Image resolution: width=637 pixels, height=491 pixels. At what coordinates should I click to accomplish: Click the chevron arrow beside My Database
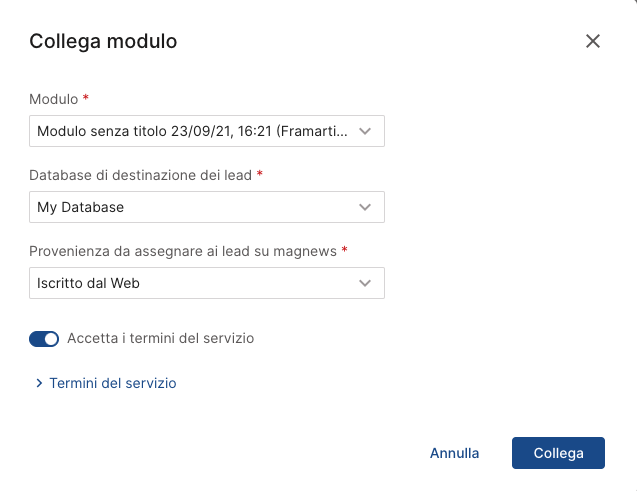click(365, 207)
